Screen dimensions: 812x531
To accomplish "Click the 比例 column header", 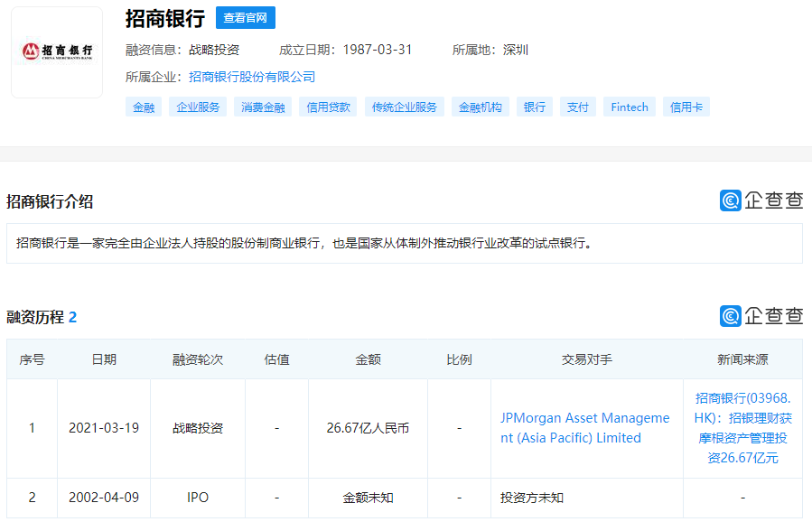I will [460, 359].
